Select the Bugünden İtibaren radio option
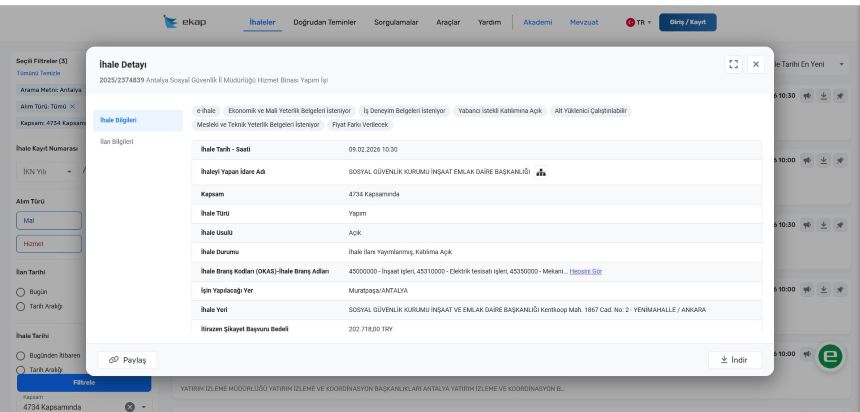Viewport: 860px width, 412px height. [x=19, y=357]
